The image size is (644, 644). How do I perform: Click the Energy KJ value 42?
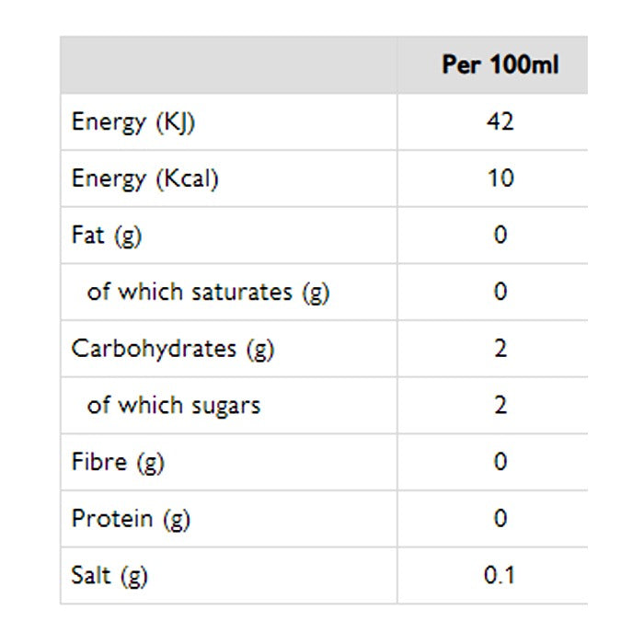[x=500, y=122]
